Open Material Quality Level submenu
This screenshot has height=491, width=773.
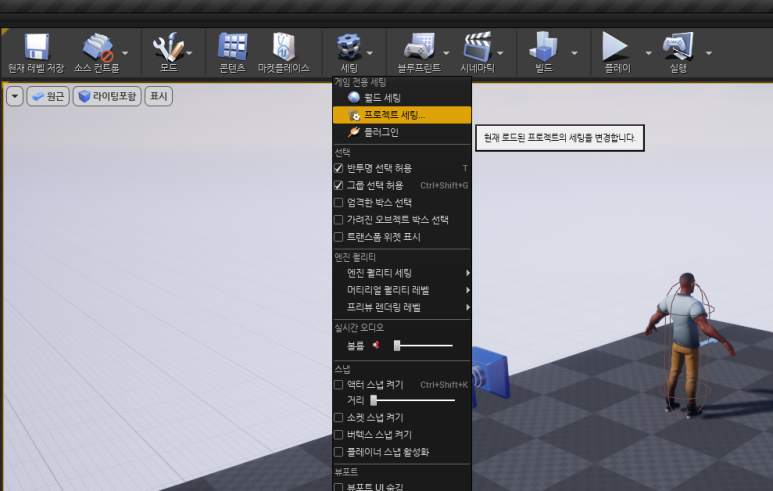[x=402, y=290]
